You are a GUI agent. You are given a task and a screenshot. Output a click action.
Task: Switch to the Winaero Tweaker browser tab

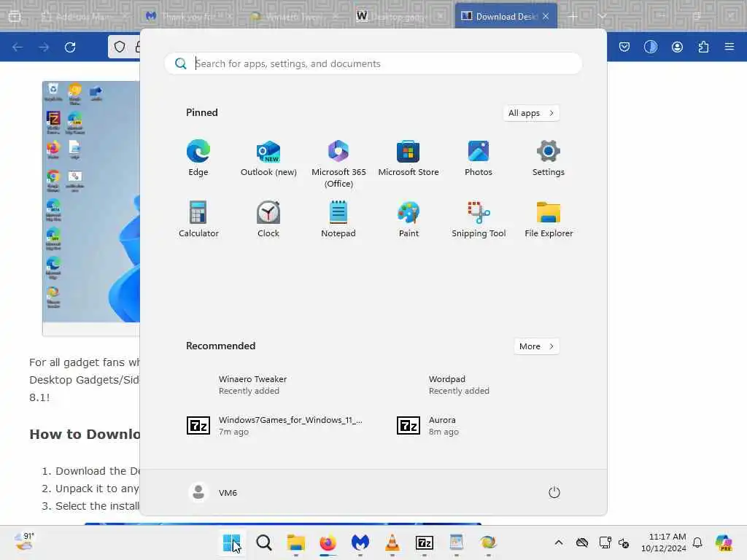(x=295, y=16)
